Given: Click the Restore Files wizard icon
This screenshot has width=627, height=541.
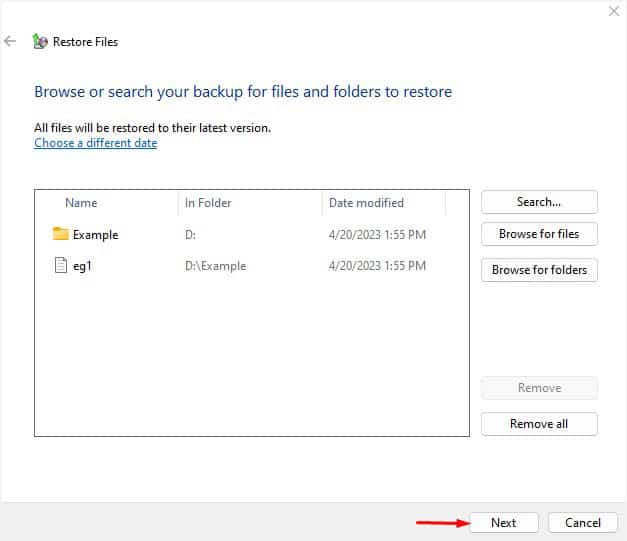Looking at the screenshot, I should tap(40, 42).
